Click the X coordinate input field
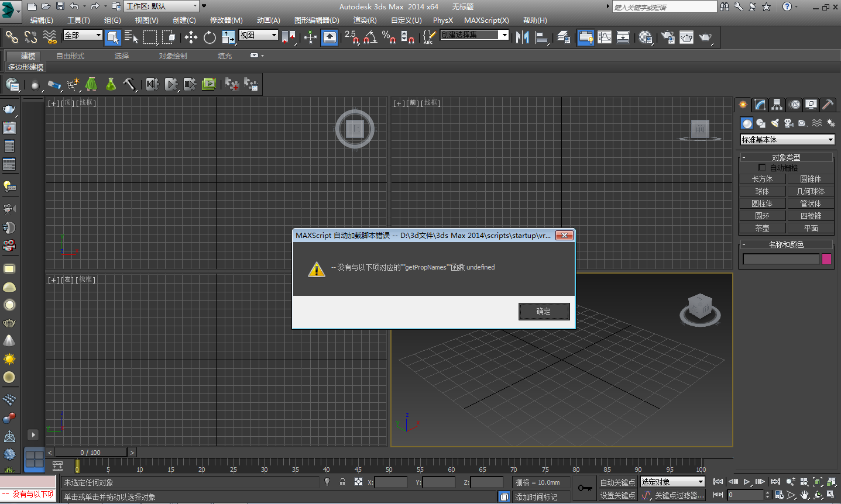Screen dimensions: 841x504 point(391,482)
